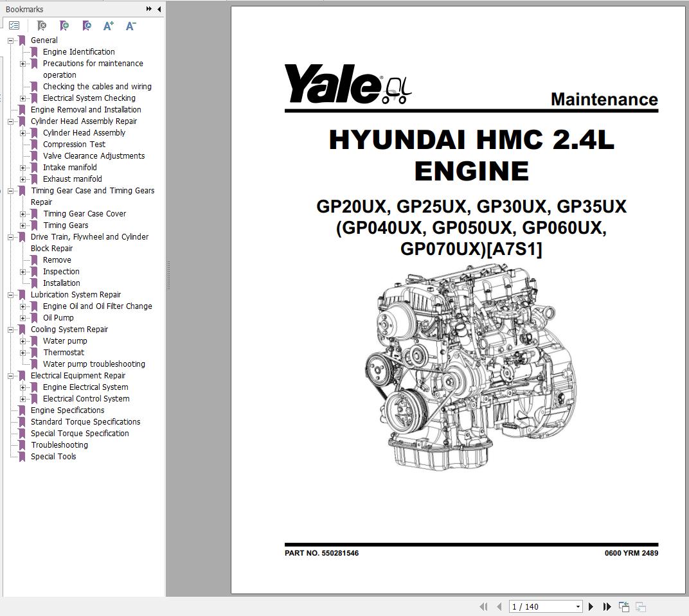Open the Engine Identification bookmark

click(78, 52)
